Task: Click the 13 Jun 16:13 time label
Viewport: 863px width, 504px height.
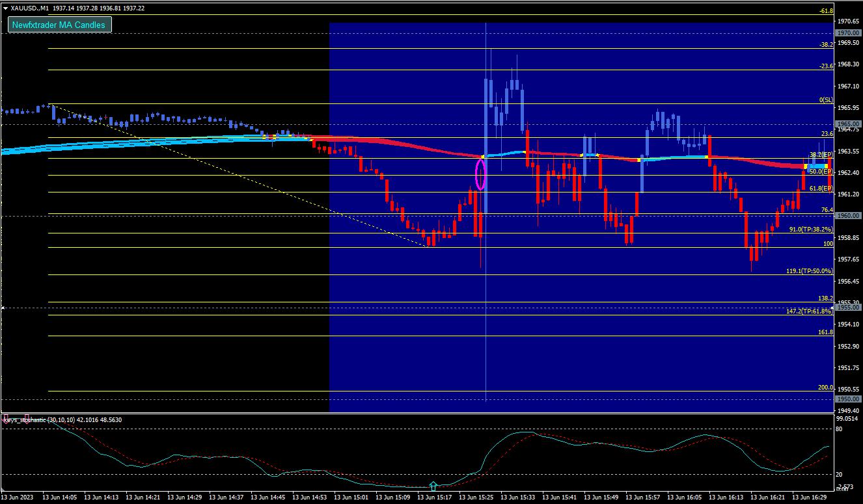Action: coord(726,497)
